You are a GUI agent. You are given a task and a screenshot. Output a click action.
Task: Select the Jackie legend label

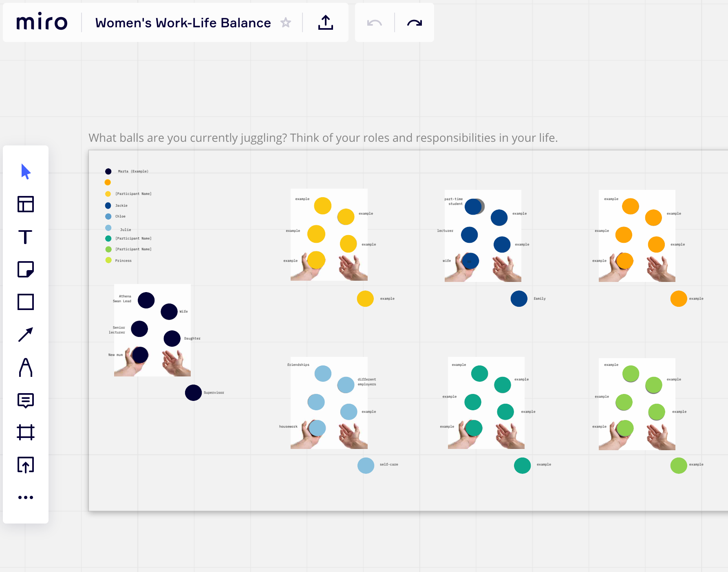pyautogui.click(x=121, y=206)
